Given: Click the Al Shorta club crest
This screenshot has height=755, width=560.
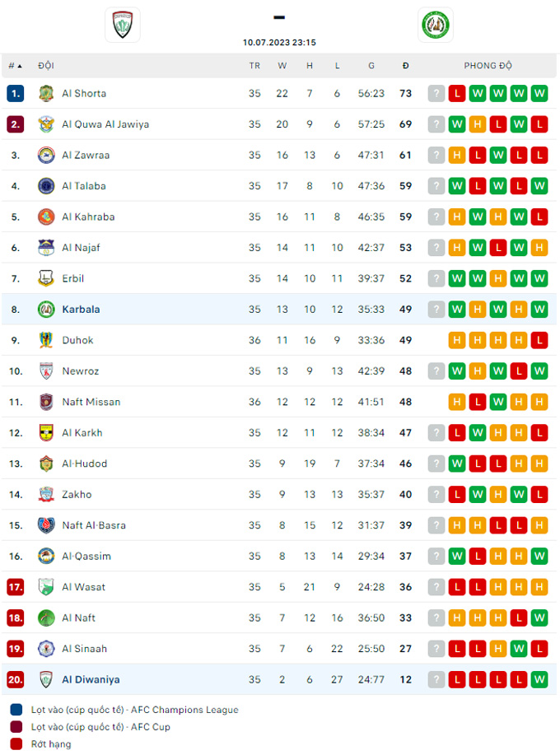Looking at the screenshot, I should (46, 94).
